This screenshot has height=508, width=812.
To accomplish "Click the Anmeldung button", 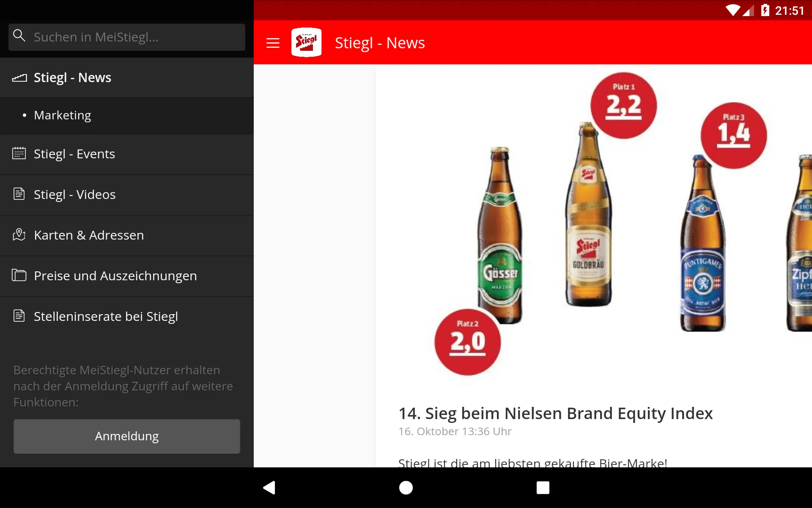I will coord(127,436).
